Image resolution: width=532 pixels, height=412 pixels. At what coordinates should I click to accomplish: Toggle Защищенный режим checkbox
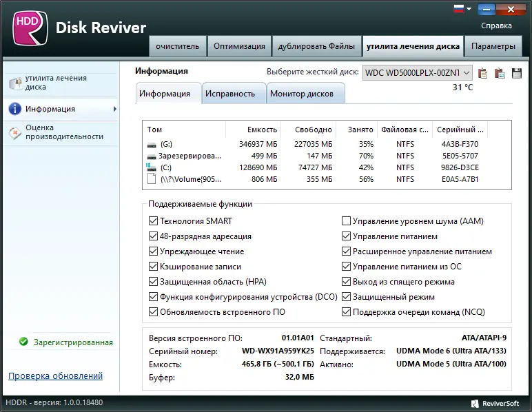[346, 297]
